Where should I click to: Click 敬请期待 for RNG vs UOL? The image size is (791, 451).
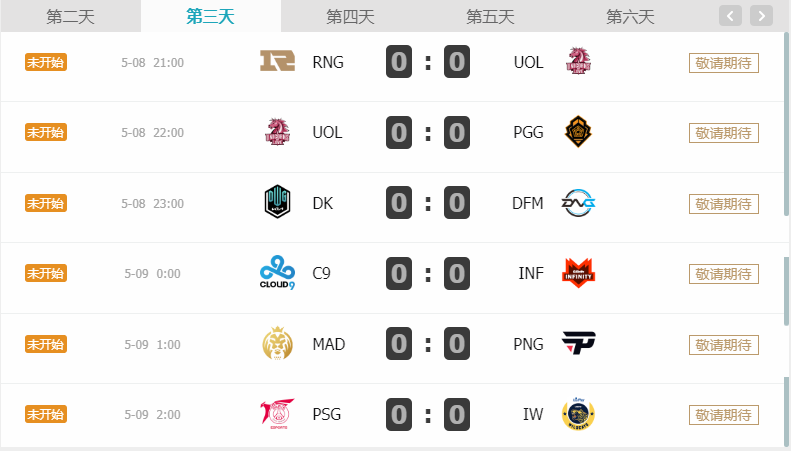pos(723,63)
